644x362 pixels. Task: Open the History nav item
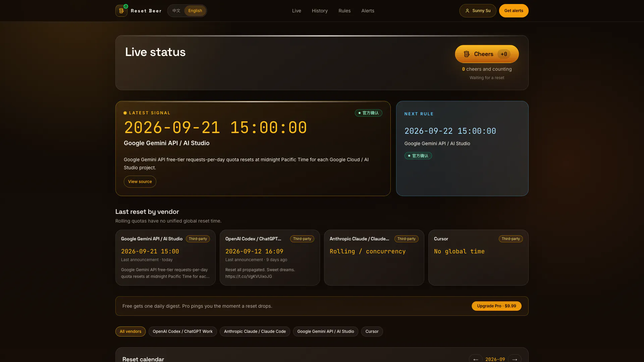(x=320, y=11)
